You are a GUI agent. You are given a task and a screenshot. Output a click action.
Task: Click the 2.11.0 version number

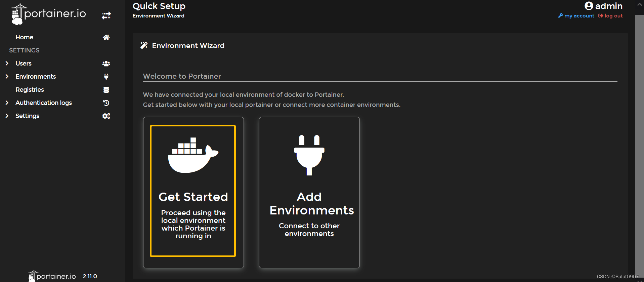[x=90, y=276]
